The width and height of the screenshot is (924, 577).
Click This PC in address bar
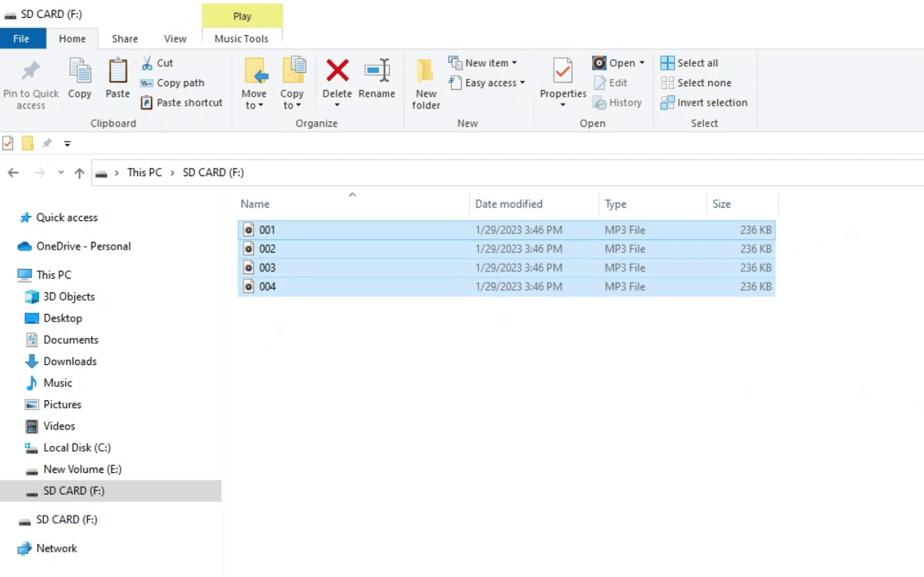point(145,172)
